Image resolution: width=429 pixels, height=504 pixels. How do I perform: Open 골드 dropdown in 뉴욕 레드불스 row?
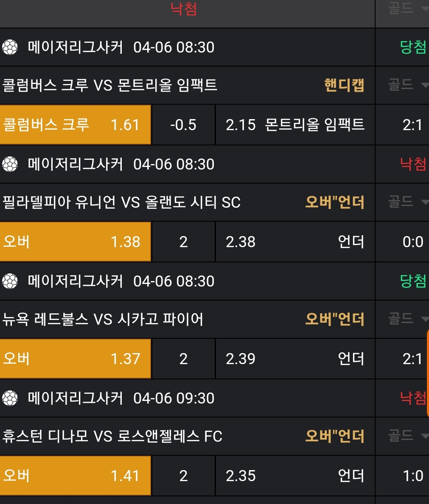(407, 319)
